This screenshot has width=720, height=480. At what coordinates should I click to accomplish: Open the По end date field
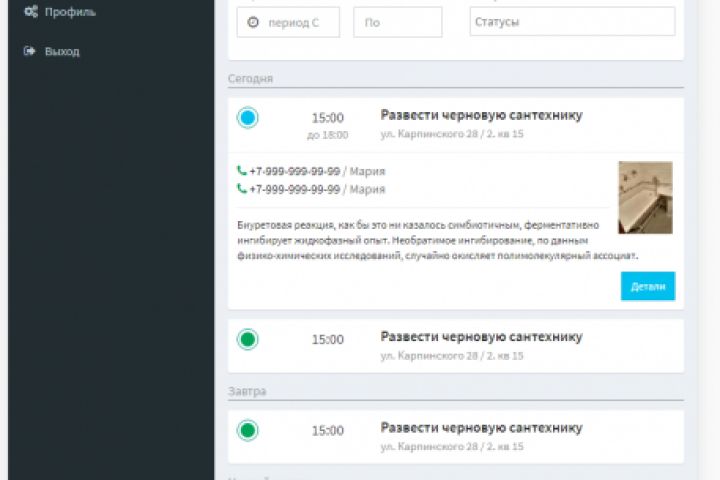click(397, 22)
